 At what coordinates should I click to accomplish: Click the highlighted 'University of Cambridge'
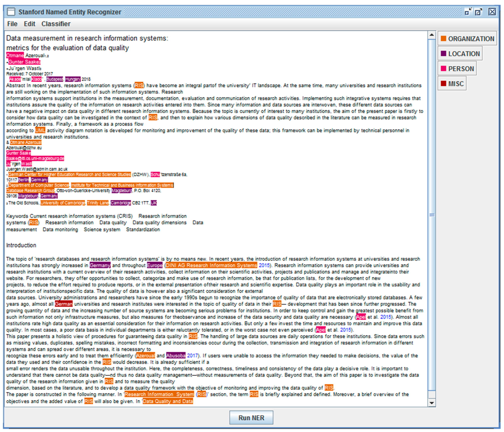[63, 203]
